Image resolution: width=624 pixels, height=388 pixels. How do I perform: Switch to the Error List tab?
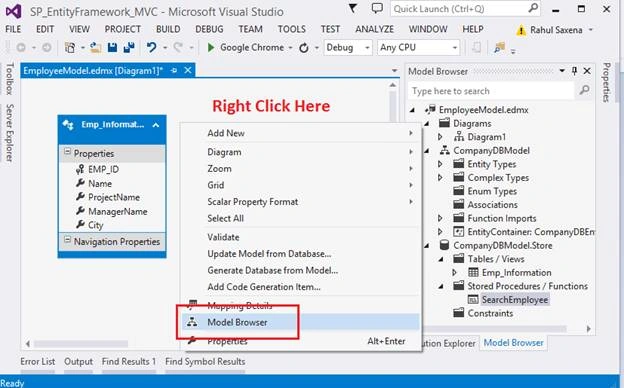pos(37,361)
